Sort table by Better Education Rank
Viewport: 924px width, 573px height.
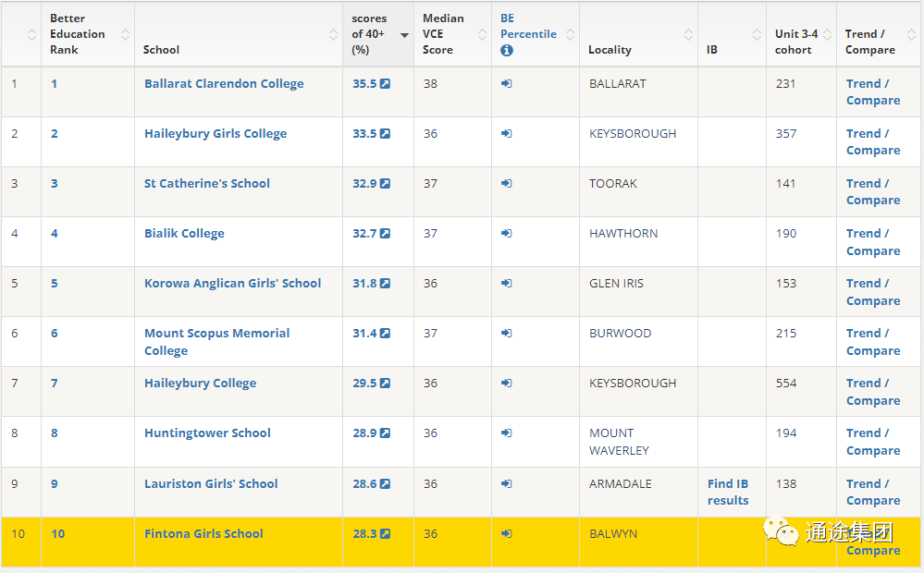point(125,35)
